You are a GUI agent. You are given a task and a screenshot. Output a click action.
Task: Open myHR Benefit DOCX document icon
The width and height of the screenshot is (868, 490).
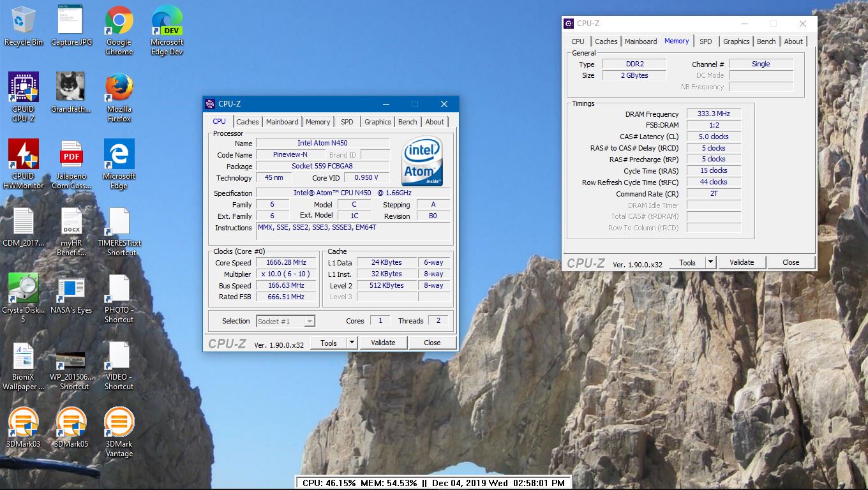pyautogui.click(x=71, y=231)
